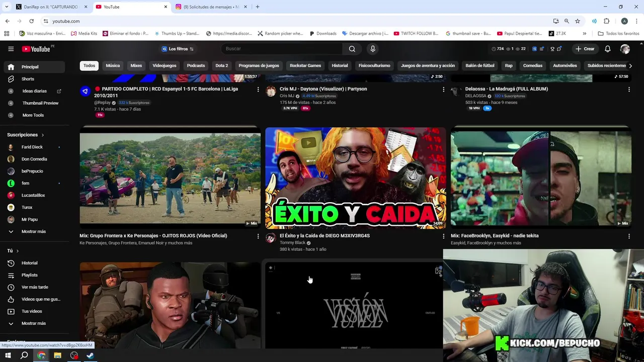Open Ver más tarde in sidebar
The width and height of the screenshot is (644, 362).
[x=34, y=287]
